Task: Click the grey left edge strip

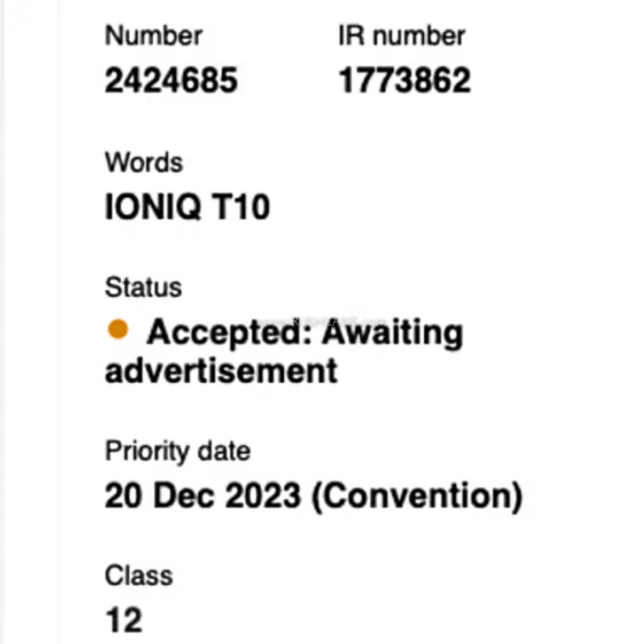Action: [28, 324]
